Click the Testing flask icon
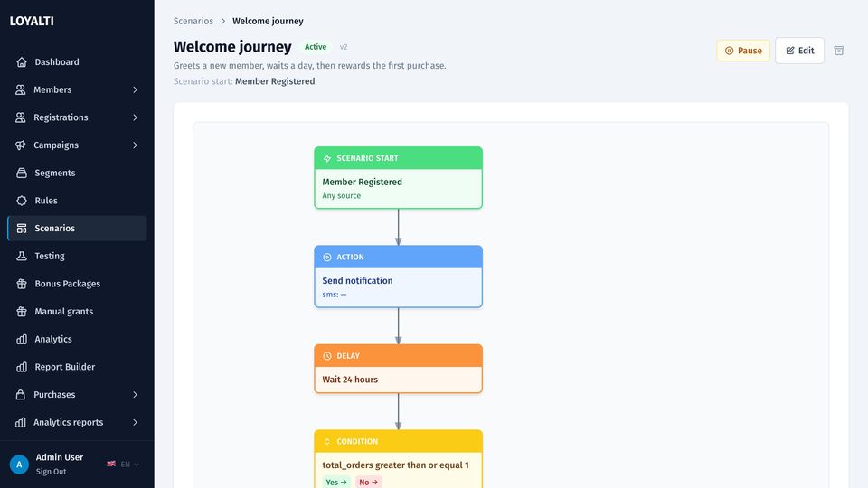868x488 pixels. 22,256
